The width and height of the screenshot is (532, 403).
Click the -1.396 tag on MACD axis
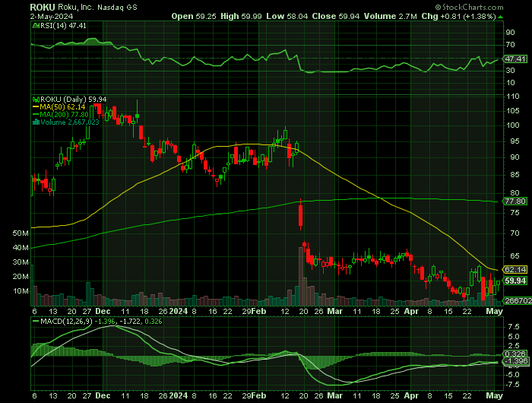tap(516, 361)
